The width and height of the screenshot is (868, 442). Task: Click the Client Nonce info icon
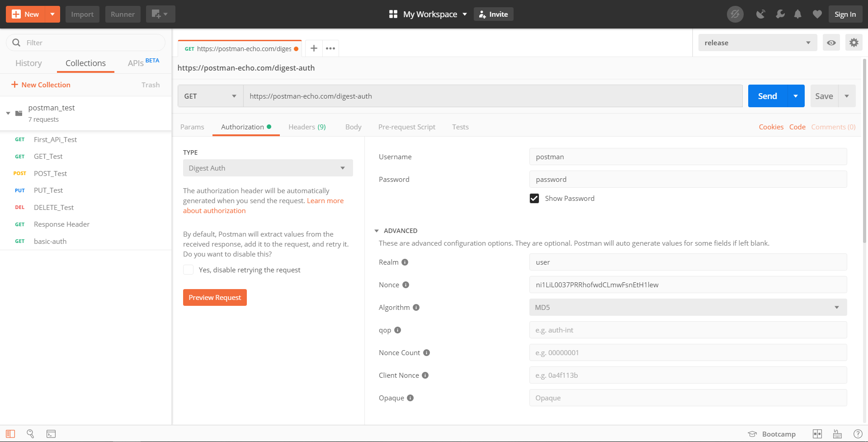coord(425,375)
